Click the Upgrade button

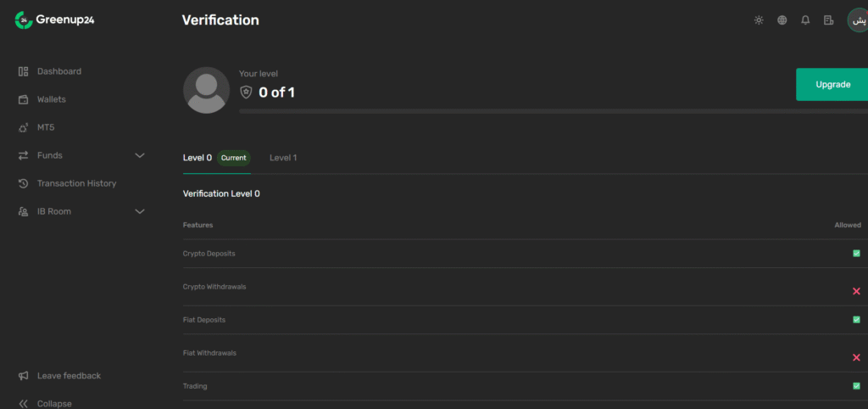click(x=832, y=85)
